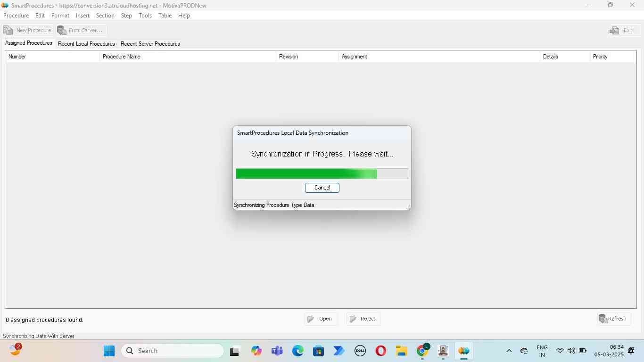Image resolution: width=644 pixels, height=362 pixels.
Task: Open Power Automate from the taskbar
Action: click(x=339, y=351)
